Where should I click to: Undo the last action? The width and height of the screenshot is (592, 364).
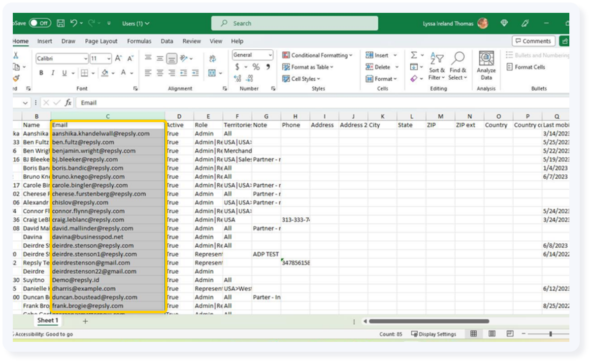(74, 23)
